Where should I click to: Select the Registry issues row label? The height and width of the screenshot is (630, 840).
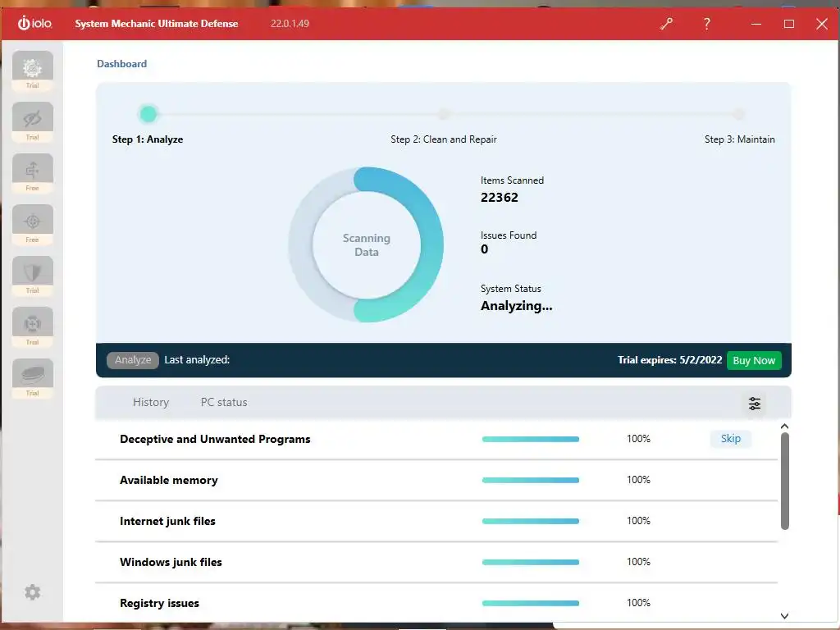[159, 603]
